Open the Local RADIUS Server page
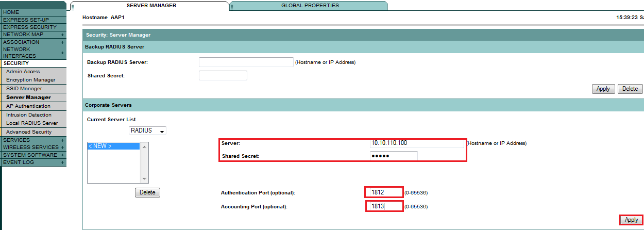This screenshot has height=230, width=644. (32, 123)
